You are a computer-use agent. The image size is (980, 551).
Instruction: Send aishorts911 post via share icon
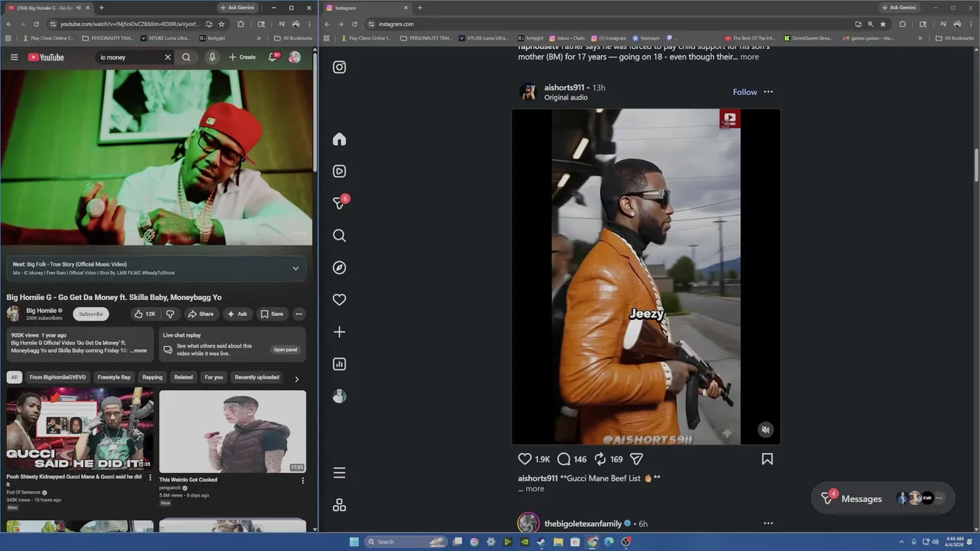[636, 459]
